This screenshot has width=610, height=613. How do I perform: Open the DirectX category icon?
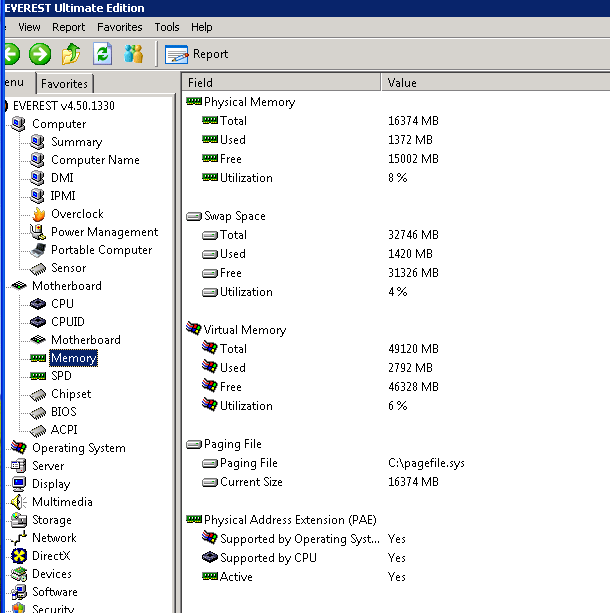(x=19, y=556)
